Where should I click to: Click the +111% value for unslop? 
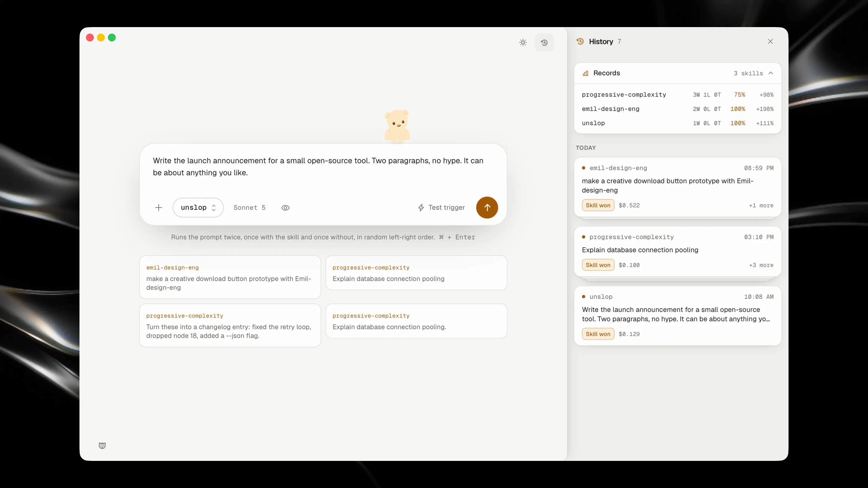click(765, 123)
